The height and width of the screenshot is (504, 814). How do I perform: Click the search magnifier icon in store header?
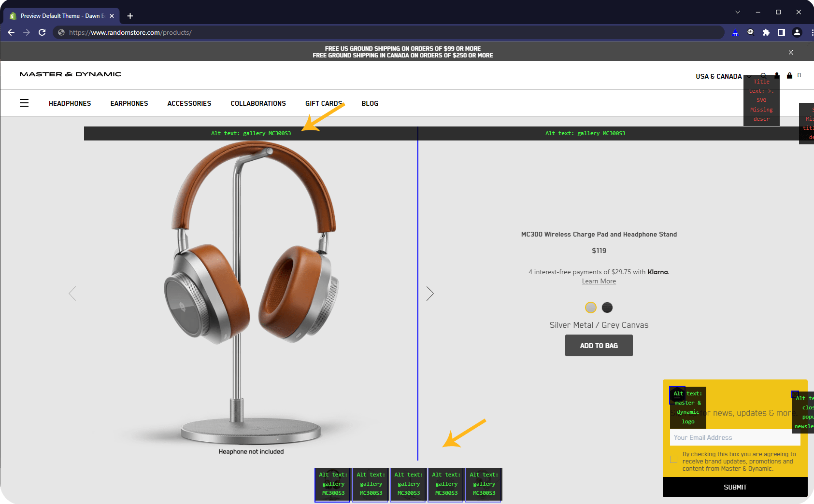[763, 75]
